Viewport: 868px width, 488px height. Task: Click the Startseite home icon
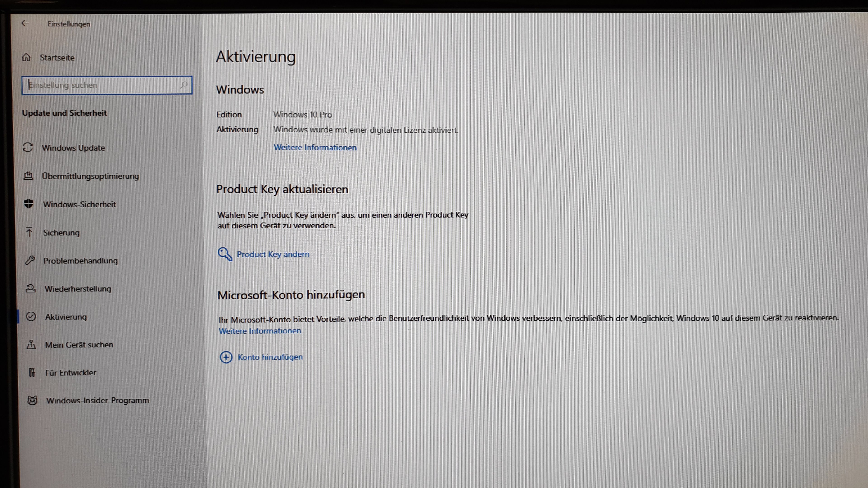[26, 58]
